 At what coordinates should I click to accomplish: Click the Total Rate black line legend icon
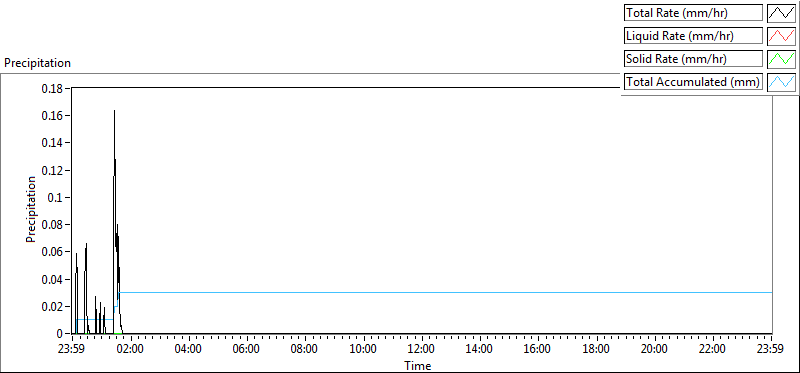pyautogui.click(x=781, y=13)
